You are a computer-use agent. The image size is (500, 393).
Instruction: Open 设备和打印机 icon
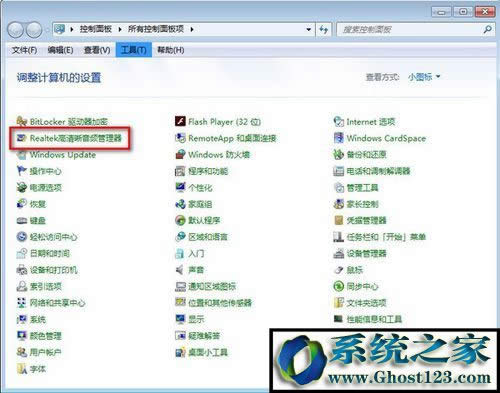tap(21, 270)
